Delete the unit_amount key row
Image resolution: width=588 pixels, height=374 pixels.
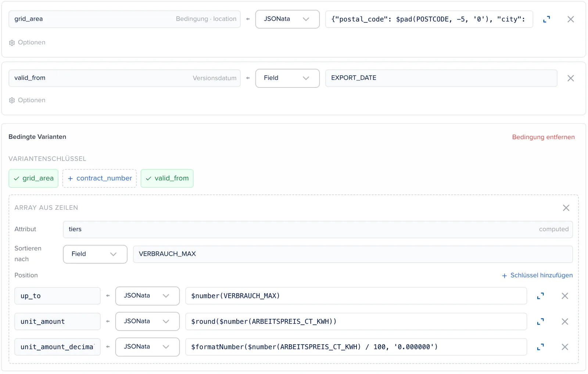[x=565, y=321]
